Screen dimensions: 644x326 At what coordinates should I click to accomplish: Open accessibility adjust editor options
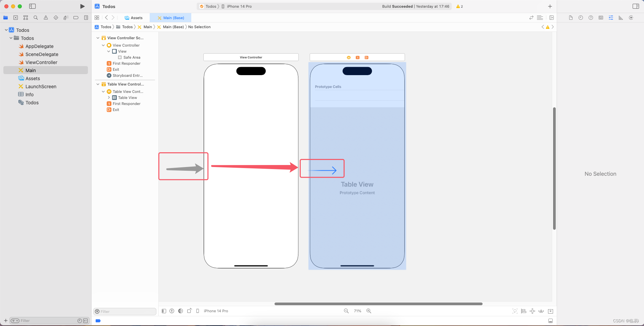pyautogui.click(x=172, y=311)
